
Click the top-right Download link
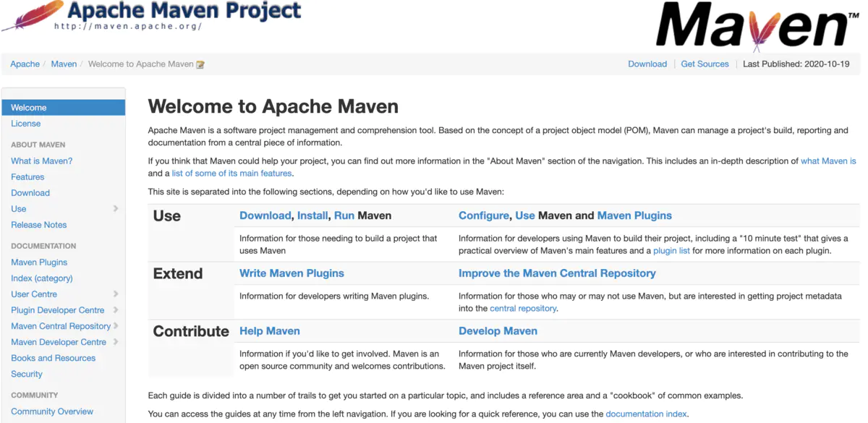pyautogui.click(x=647, y=64)
